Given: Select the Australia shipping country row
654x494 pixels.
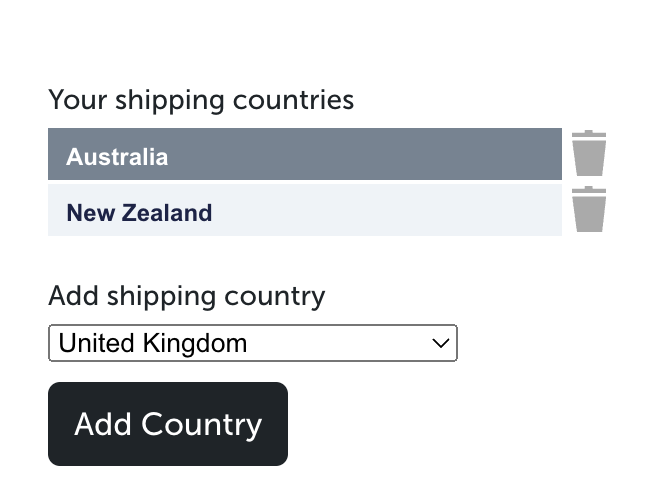Looking at the screenshot, I should click(x=305, y=154).
